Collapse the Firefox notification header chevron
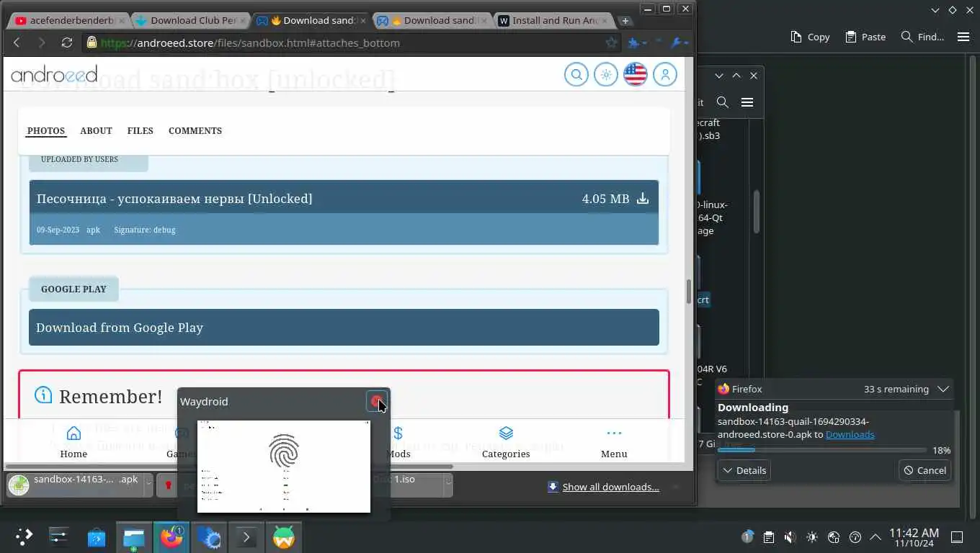Viewport: 980px width, 553px height. click(943, 389)
